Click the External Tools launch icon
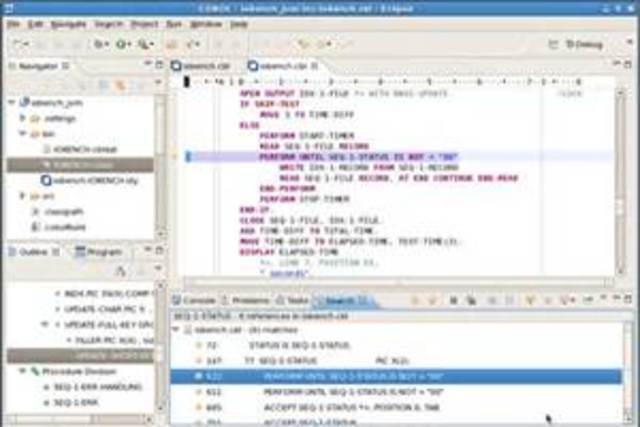 pyautogui.click(x=143, y=44)
